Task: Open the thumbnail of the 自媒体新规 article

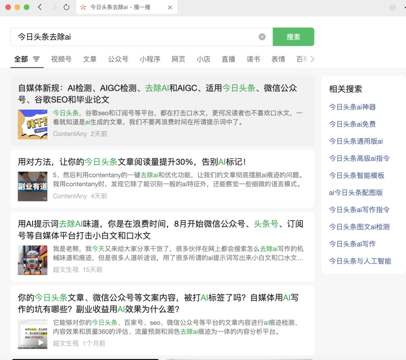Action: 33,124
